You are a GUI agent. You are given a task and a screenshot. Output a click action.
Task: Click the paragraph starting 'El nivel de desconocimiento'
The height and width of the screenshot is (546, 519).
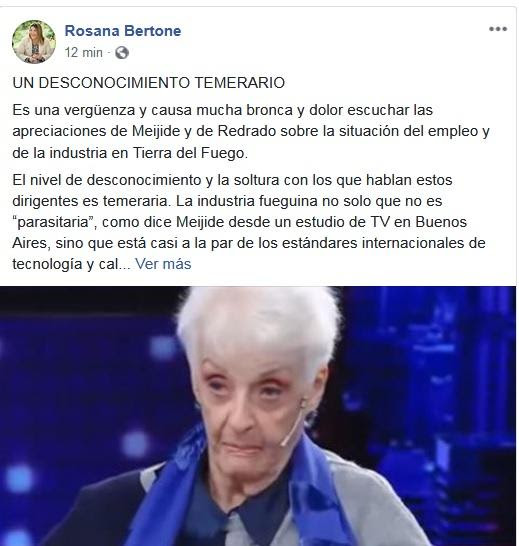click(x=249, y=222)
